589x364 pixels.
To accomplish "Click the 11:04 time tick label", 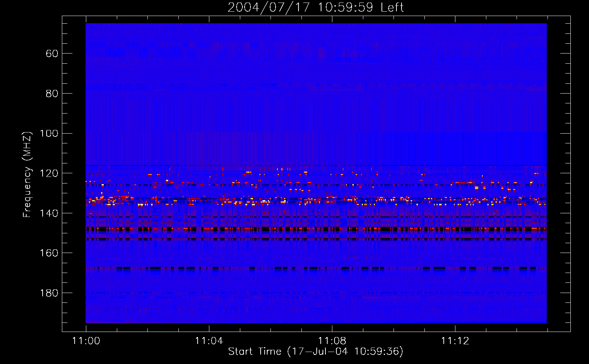I will [209, 341].
